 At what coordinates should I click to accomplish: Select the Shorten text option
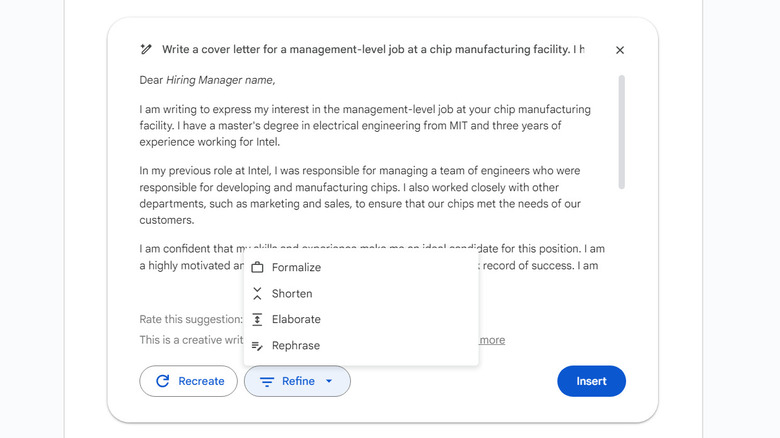coord(292,294)
